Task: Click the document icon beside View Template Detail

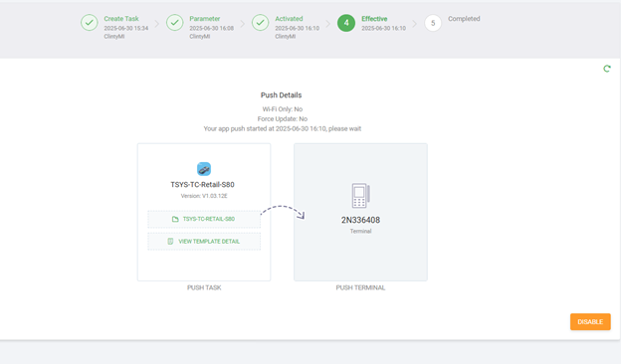Action: pos(170,242)
